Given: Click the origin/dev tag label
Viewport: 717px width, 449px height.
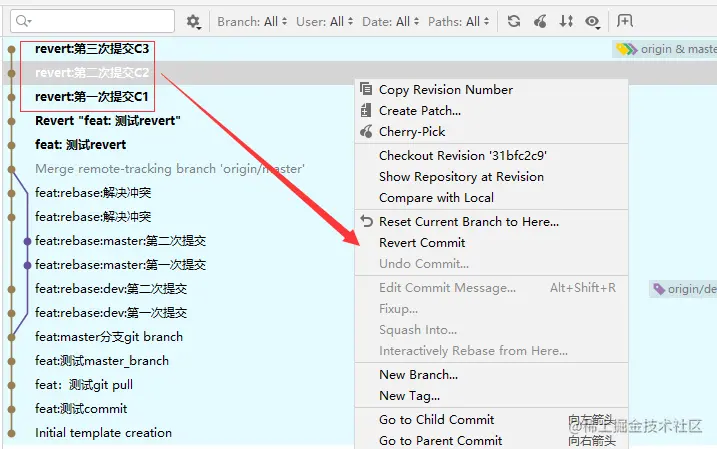Looking at the screenshot, I should [683, 289].
